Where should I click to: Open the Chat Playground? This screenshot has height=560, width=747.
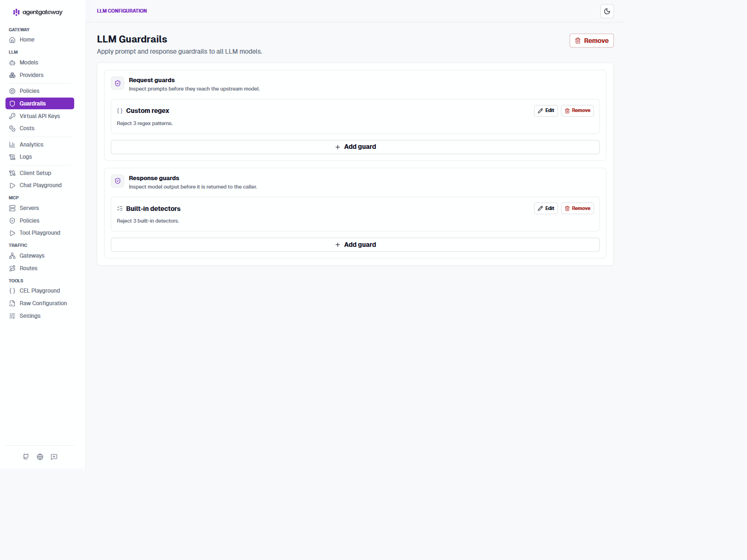click(40, 185)
